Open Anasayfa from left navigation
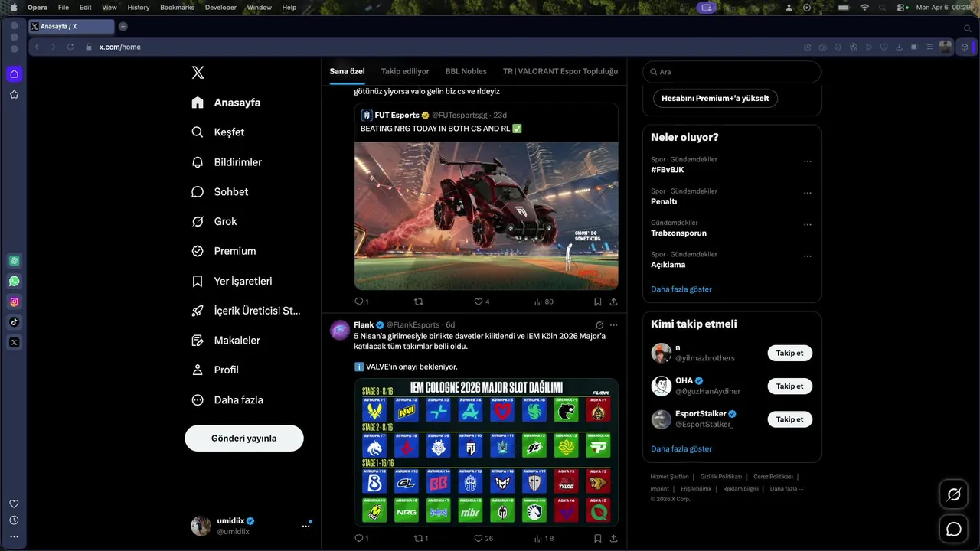This screenshot has height=551, width=980. tap(226, 103)
